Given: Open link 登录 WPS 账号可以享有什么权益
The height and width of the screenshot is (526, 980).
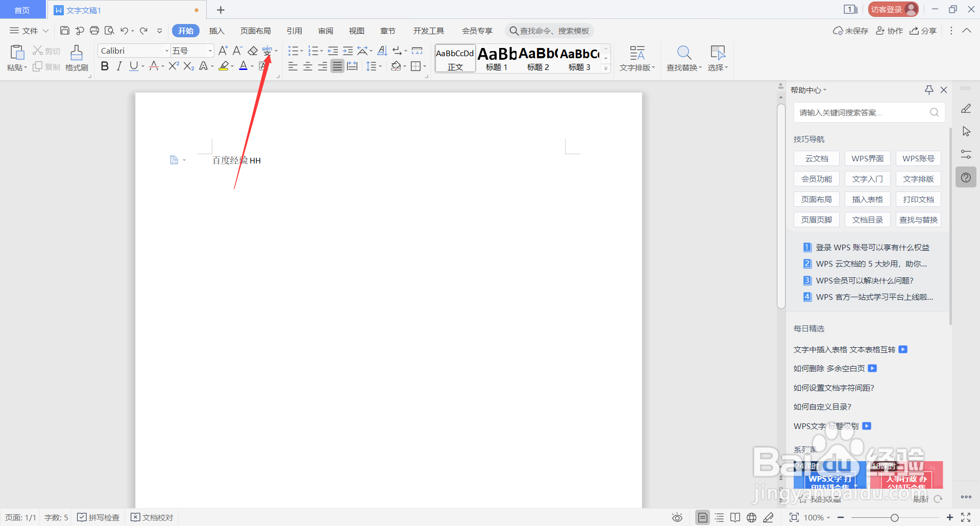Looking at the screenshot, I should (872, 247).
